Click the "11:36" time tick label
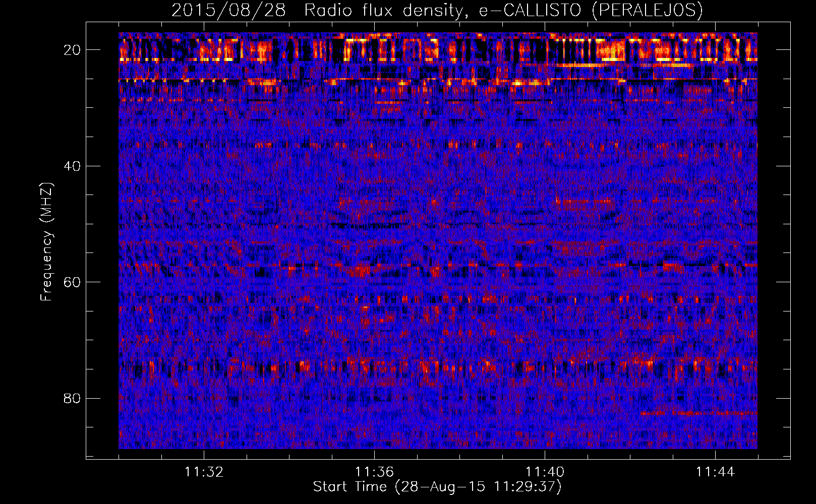This screenshot has width=816, height=504. pyautogui.click(x=374, y=472)
